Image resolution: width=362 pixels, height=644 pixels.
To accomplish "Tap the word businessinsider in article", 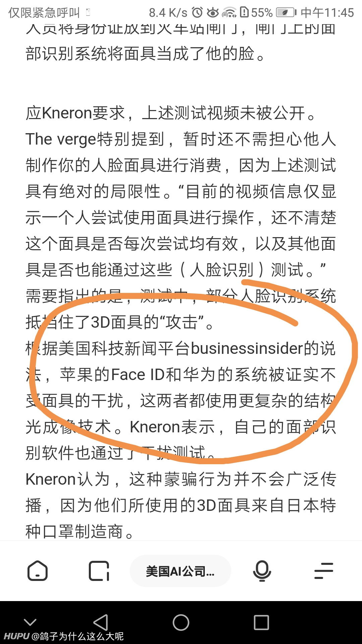I will pos(247,348).
